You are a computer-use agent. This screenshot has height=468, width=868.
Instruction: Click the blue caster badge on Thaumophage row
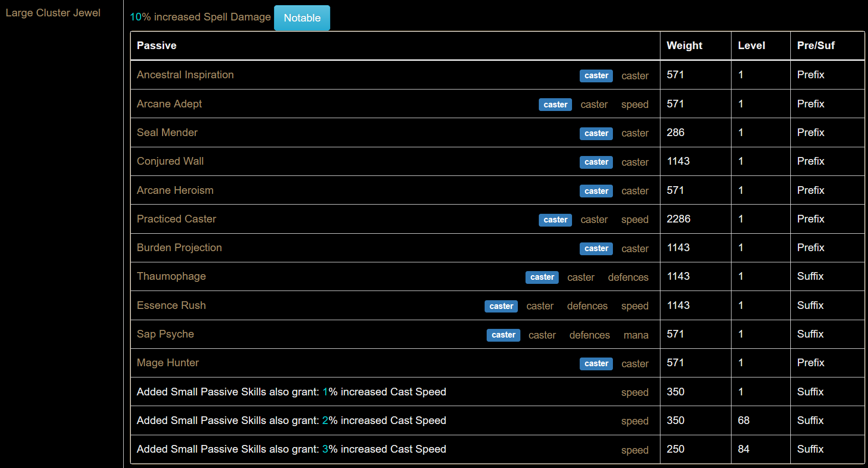(x=542, y=277)
